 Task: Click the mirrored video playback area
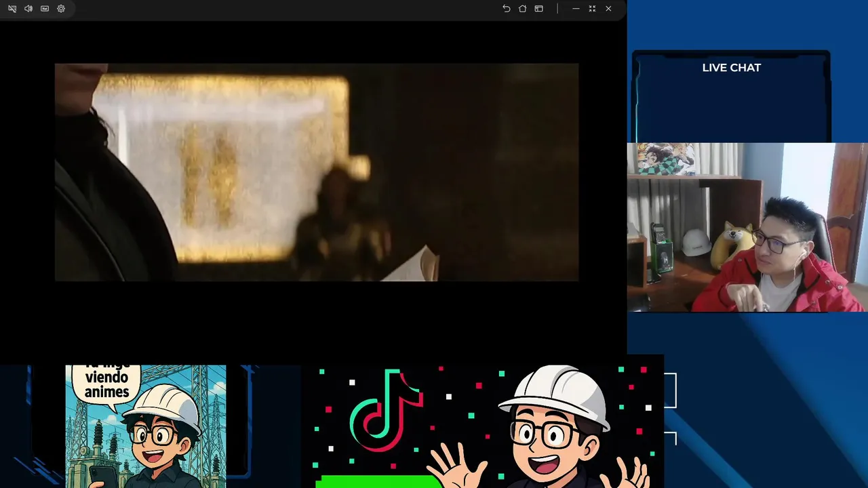coord(317,172)
